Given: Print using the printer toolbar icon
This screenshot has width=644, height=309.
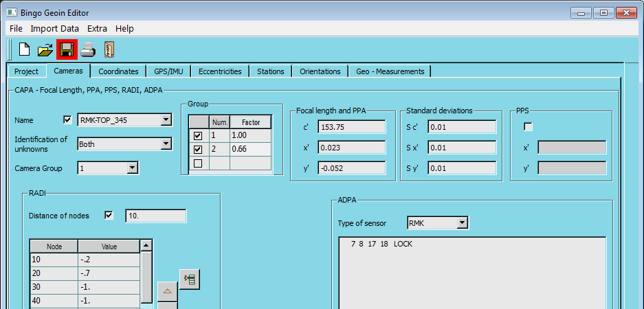Looking at the screenshot, I should [88, 50].
